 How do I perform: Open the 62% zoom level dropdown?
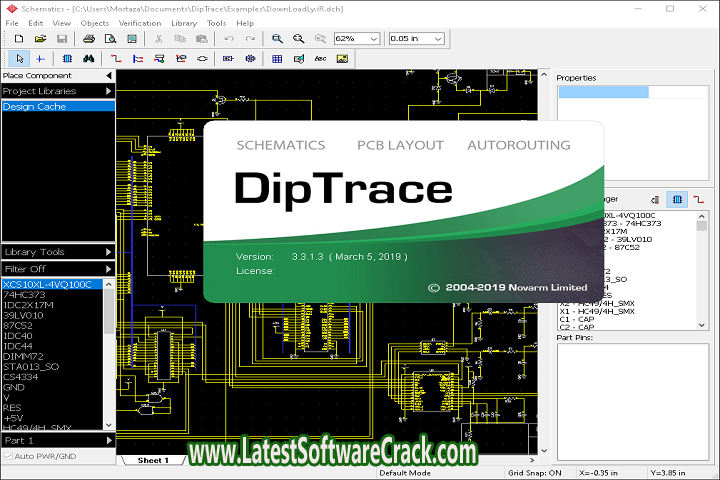click(x=373, y=38)
